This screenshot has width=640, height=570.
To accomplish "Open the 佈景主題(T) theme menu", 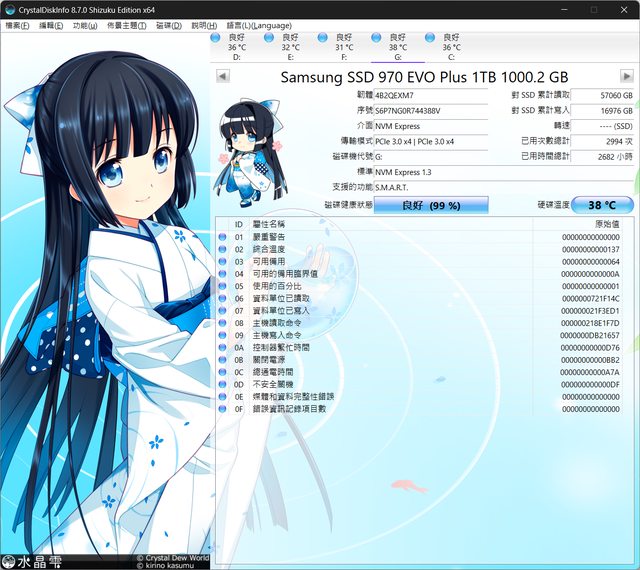I will click(126, 24).
